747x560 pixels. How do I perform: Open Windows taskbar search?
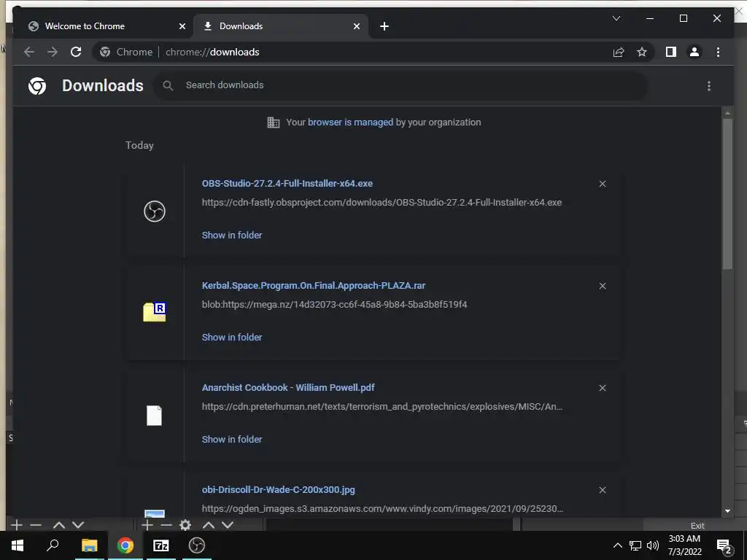tap(53, 545)
